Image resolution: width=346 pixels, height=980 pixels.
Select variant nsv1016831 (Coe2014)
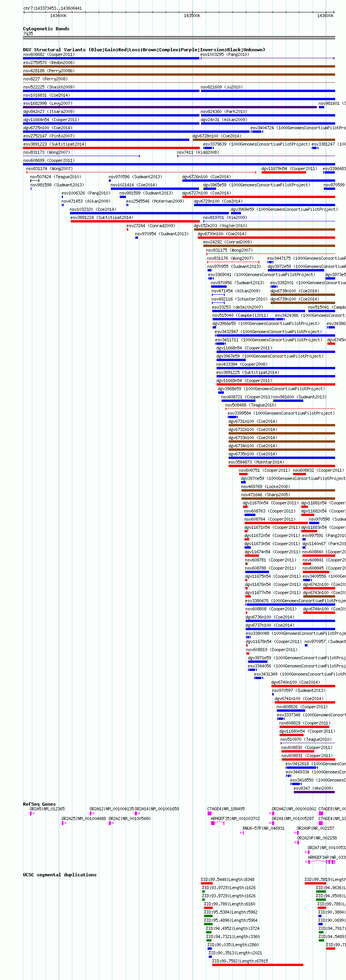(x=46, y=95)
